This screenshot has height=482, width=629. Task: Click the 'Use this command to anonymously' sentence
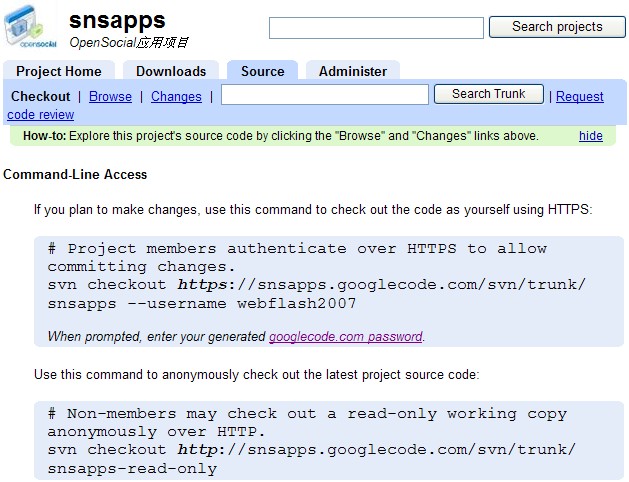click(x=257, y=375)
